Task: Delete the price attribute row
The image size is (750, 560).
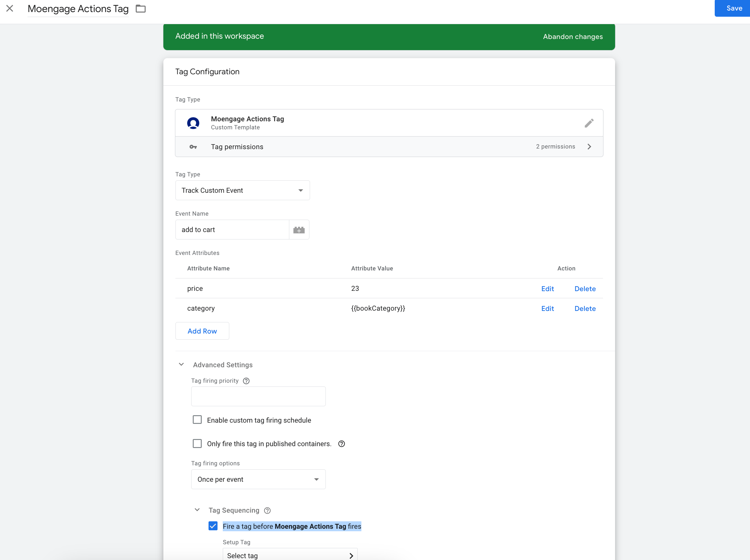Action: 585,289
